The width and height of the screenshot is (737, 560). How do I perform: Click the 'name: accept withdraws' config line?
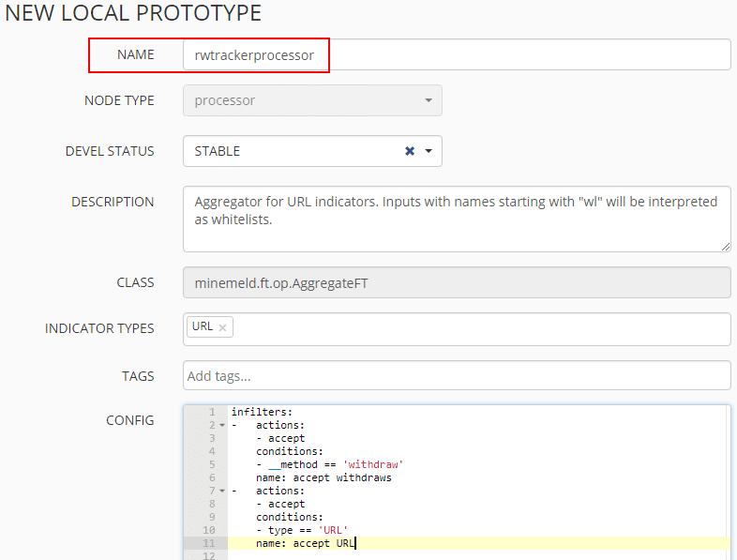323,477
